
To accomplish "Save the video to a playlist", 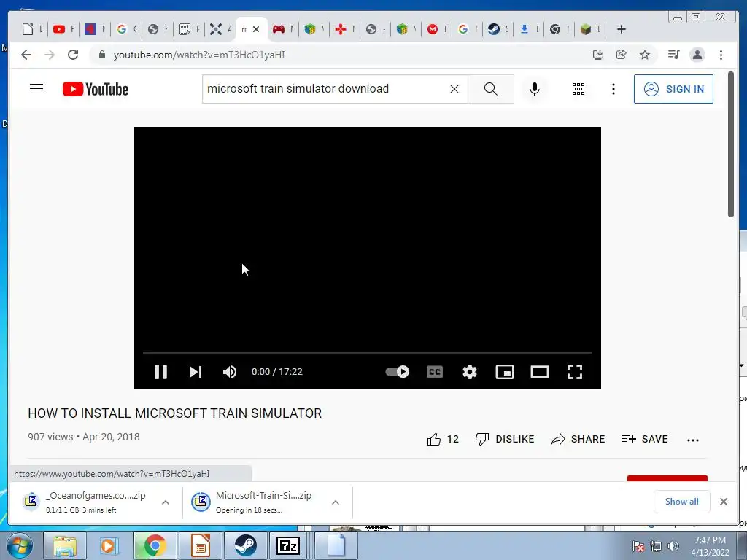I will (x=644, y=439).
